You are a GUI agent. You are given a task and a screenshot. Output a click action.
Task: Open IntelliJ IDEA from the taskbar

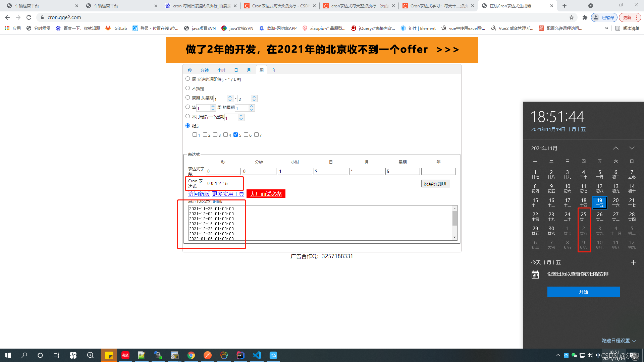[240, 355]
